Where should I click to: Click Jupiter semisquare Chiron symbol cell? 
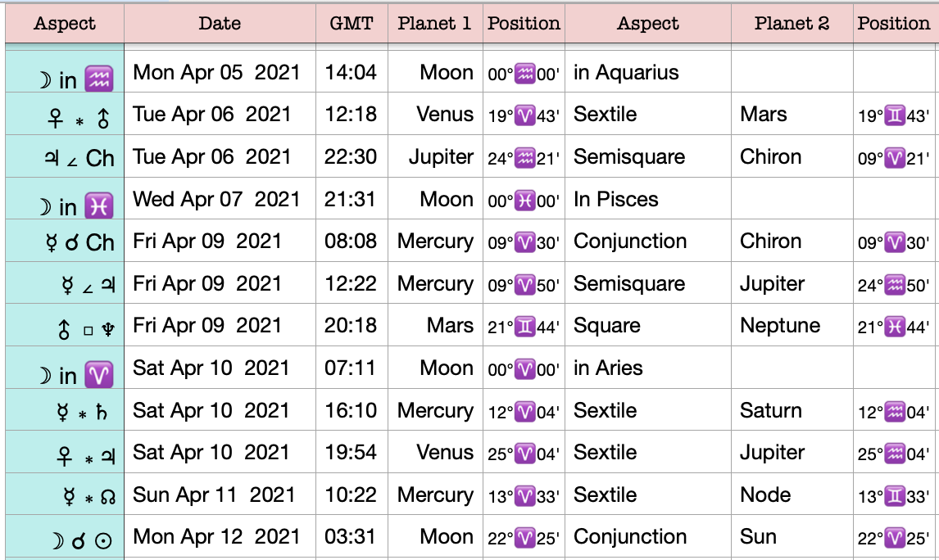[x=65, y=156]
